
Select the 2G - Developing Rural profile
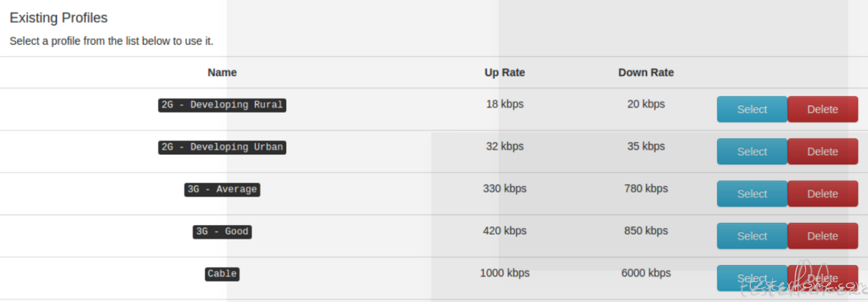click(x=752, y=109)
